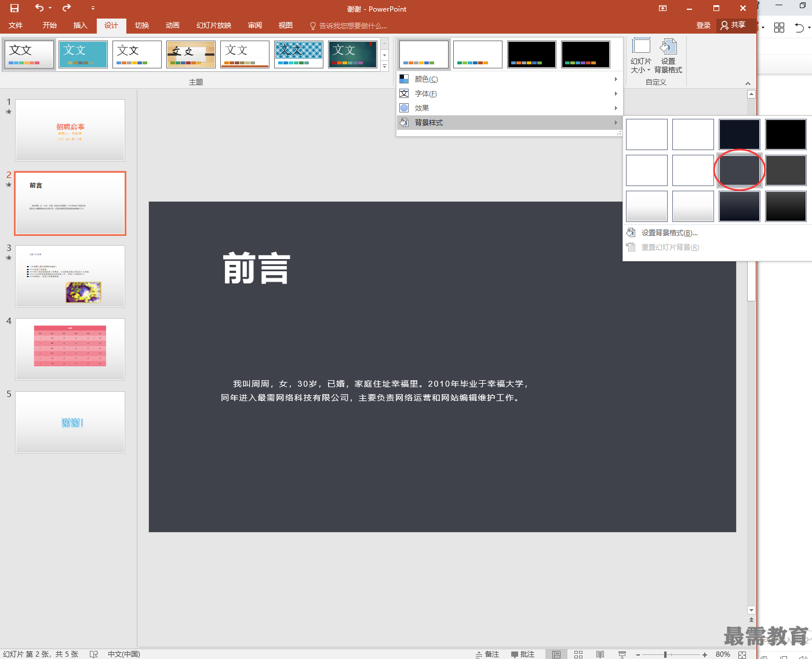Choose the dark gray background style in second row
This screenshot has width=812, height=659.
point(786,170)
